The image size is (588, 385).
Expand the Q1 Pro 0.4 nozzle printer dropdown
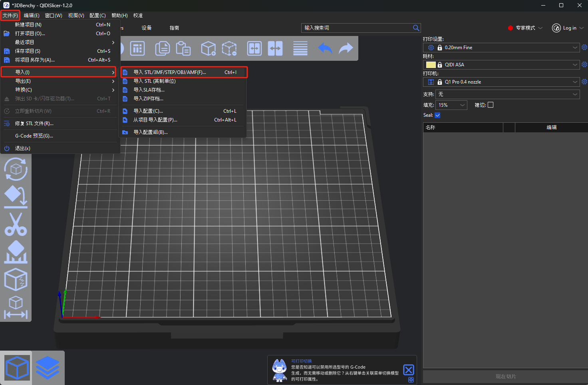(507, 82)
